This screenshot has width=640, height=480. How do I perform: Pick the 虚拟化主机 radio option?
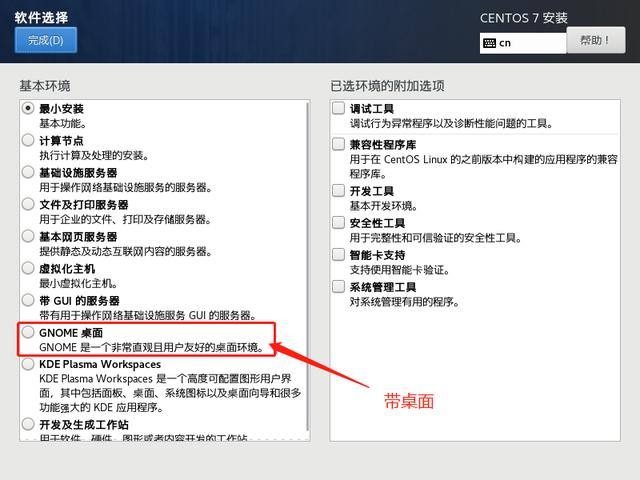tap(28, 268)
